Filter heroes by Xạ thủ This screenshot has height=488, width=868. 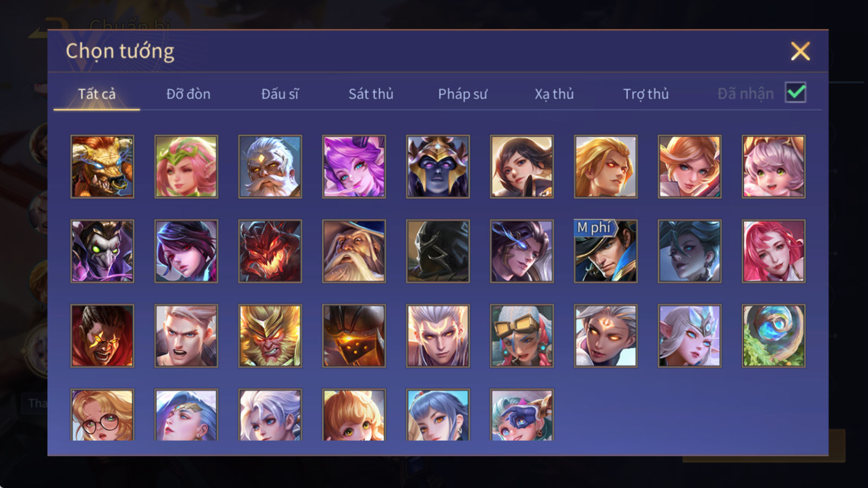554,94
